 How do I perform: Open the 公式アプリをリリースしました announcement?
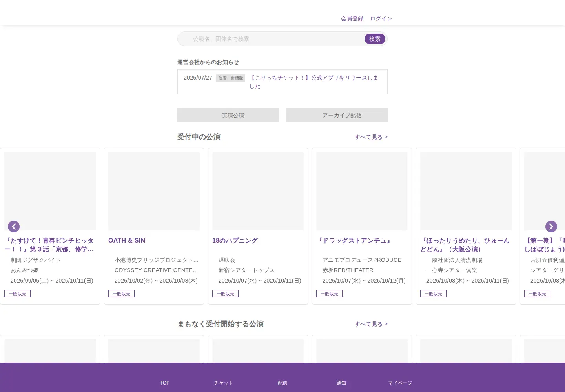coord(314,82)
